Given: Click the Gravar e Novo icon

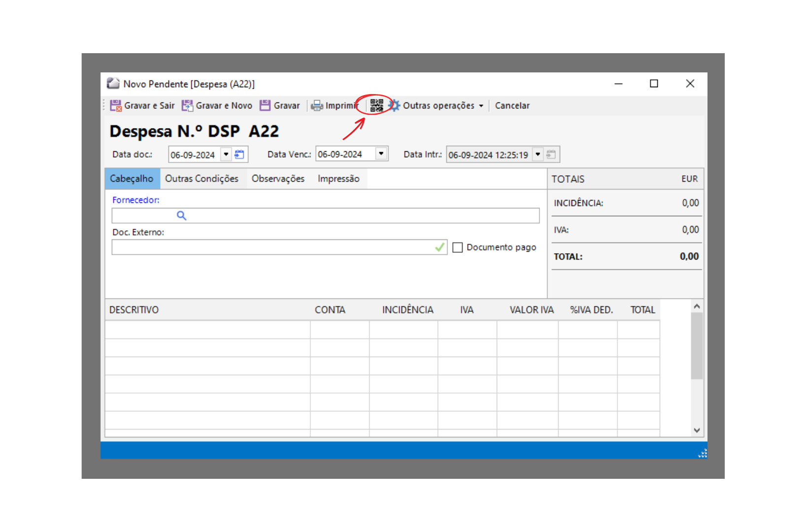Looking at the screenshot, I should [x=187, y=105].
